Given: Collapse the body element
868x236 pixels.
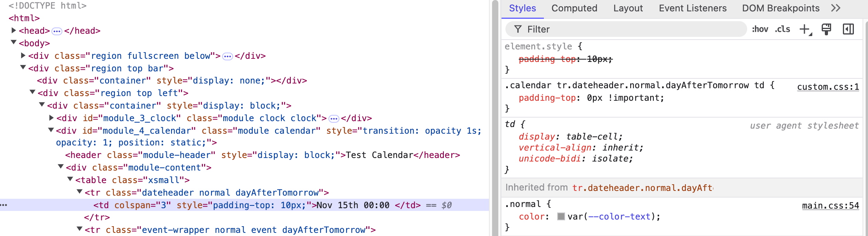Looking at the screenshot, I should [14, 43].
